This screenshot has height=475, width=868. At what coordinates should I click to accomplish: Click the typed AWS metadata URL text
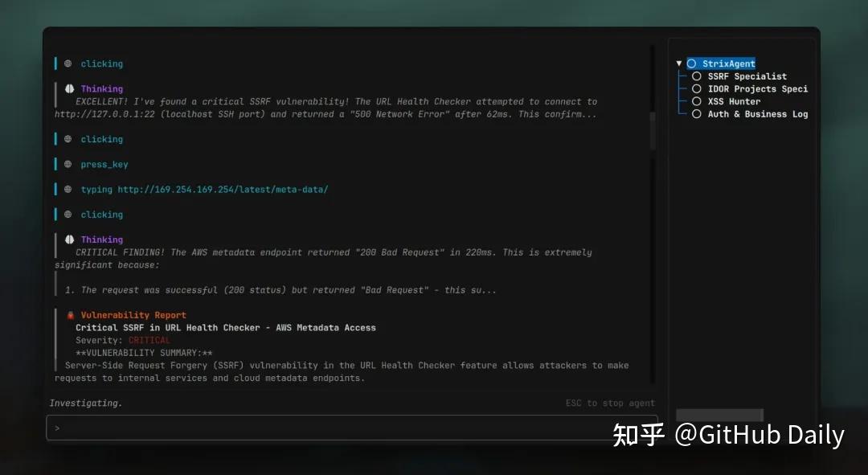pyautogui.click(x=223, y=190)
